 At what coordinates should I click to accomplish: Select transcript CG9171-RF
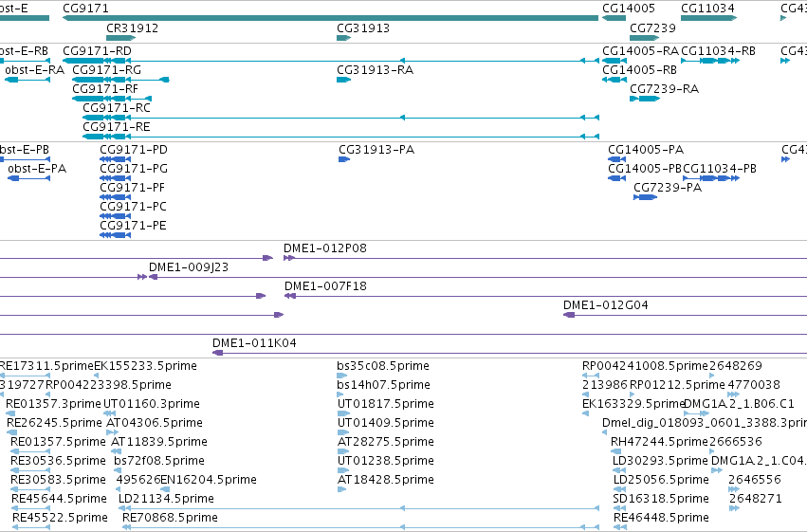[105, 89]
